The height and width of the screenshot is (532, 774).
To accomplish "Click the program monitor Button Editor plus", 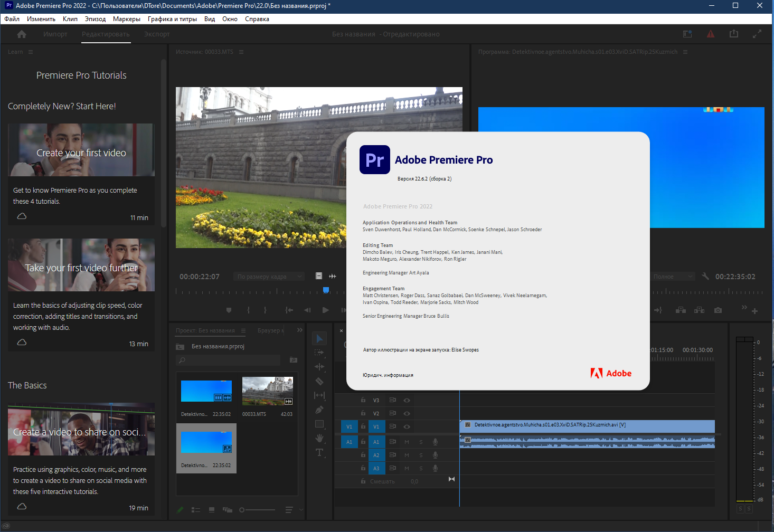I will [755, 311].
